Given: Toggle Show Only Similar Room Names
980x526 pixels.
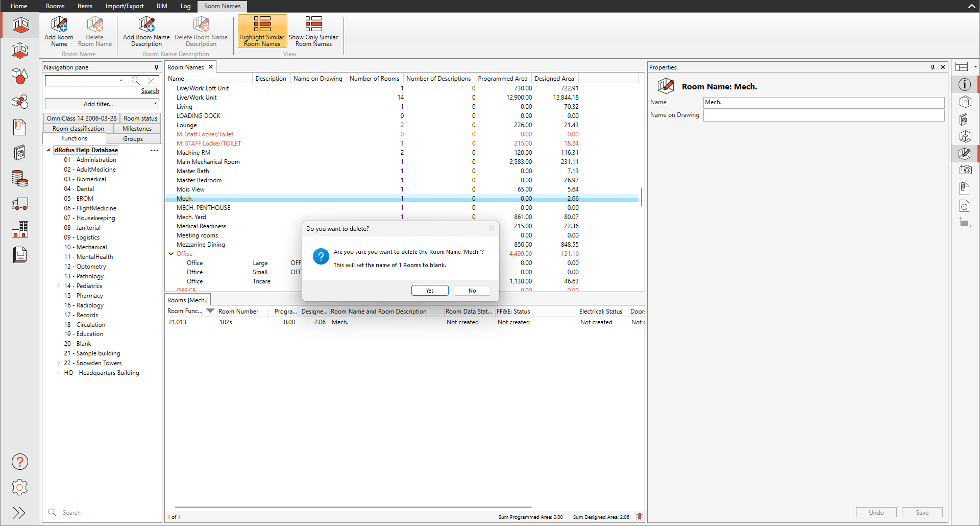Looking at the screenshot, I should [x=313, y=31].
